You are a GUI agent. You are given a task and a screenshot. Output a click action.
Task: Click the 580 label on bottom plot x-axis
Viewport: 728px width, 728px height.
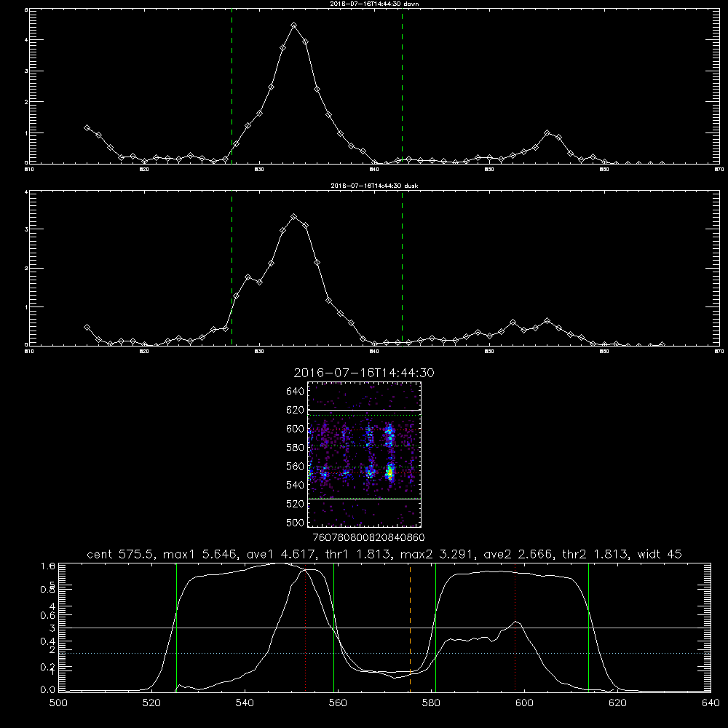click(431, 703)
